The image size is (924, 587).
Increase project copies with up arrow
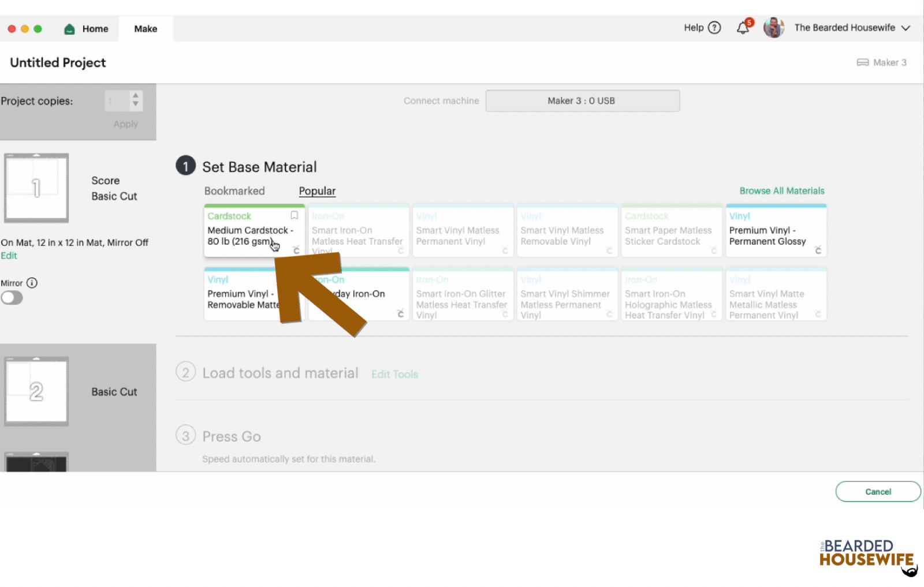pyautogui.click(x=136, y=95)
